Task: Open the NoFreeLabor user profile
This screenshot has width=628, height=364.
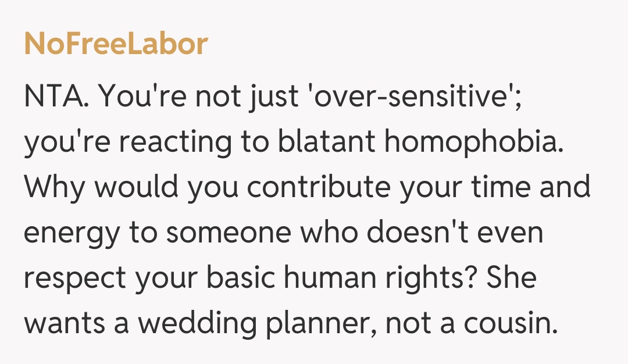Action: pyautogui.click(x=116, y=44)
